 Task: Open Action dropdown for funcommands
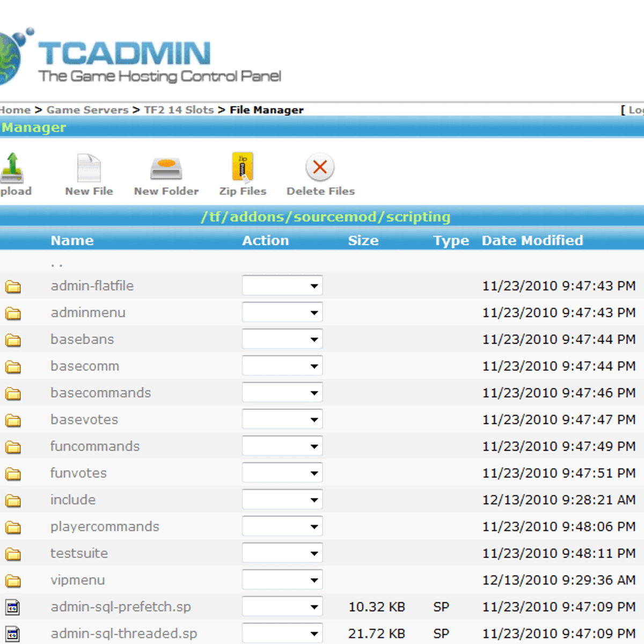[x=282, y=446]
